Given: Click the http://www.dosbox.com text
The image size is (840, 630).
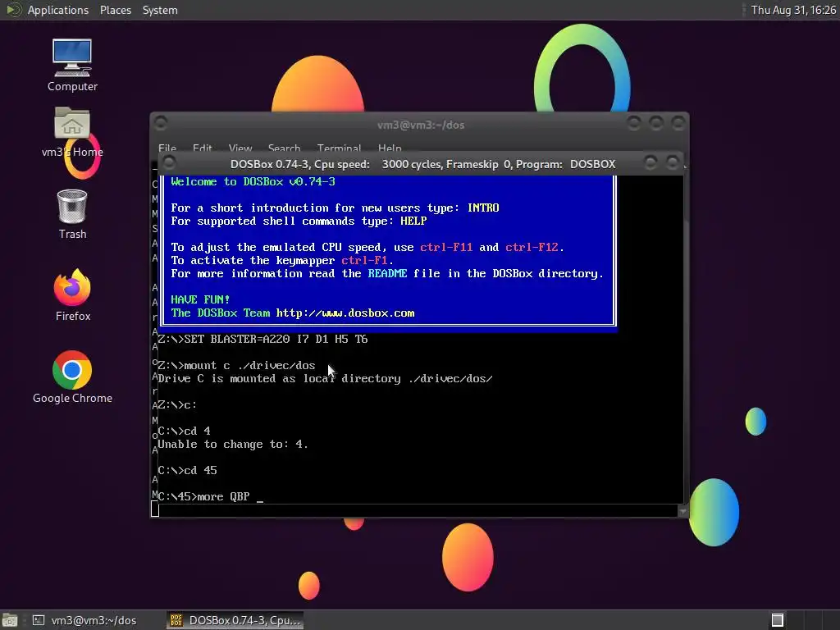Looking at the screenshot, I should click(345, 313).
